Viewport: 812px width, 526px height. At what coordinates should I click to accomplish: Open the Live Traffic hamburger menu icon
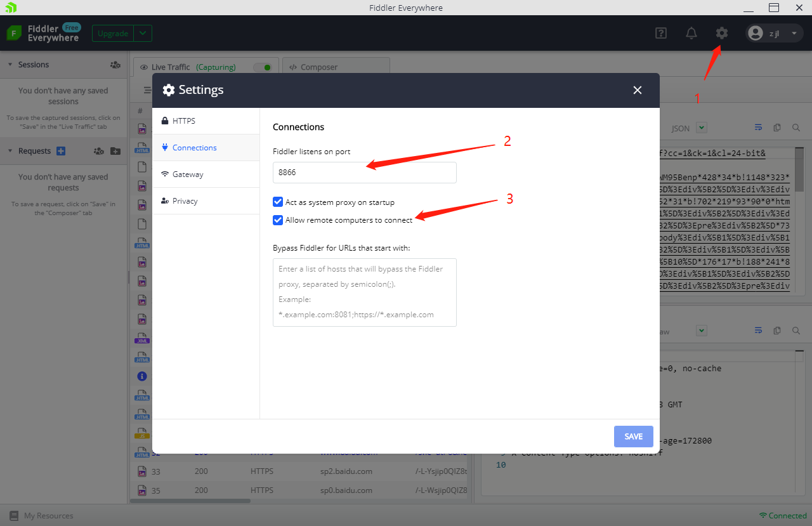click(x=147, y=90)
